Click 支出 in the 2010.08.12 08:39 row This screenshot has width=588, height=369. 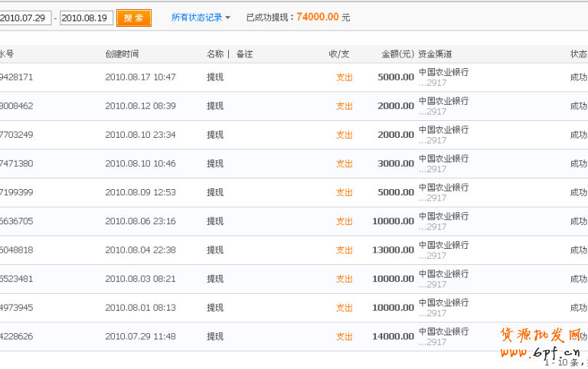345,106
